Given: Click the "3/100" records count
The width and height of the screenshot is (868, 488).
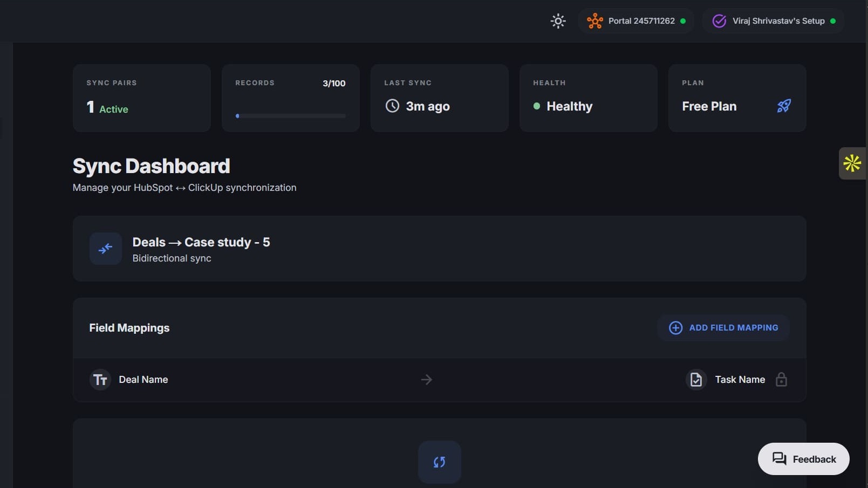Looking at the screenshot, I should click(334, 83).
